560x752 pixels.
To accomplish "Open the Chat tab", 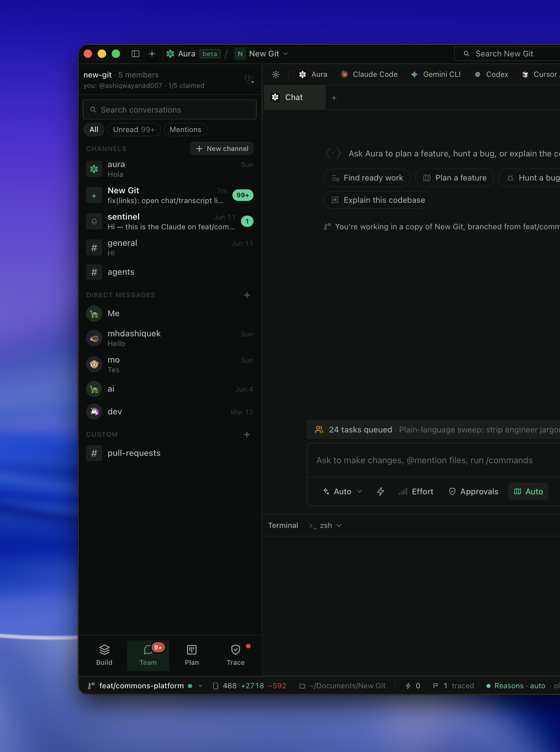I will (x=294, y=98).
